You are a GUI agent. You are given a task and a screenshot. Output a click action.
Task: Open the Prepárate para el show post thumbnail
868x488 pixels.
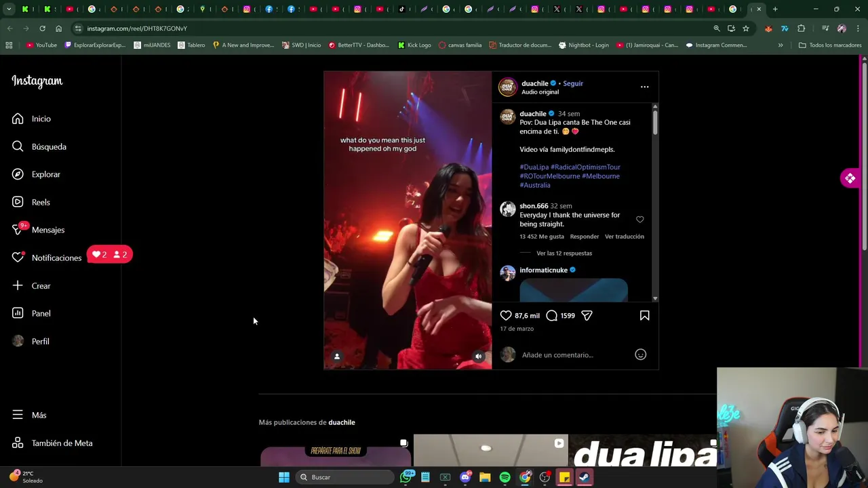pos(336,451)
